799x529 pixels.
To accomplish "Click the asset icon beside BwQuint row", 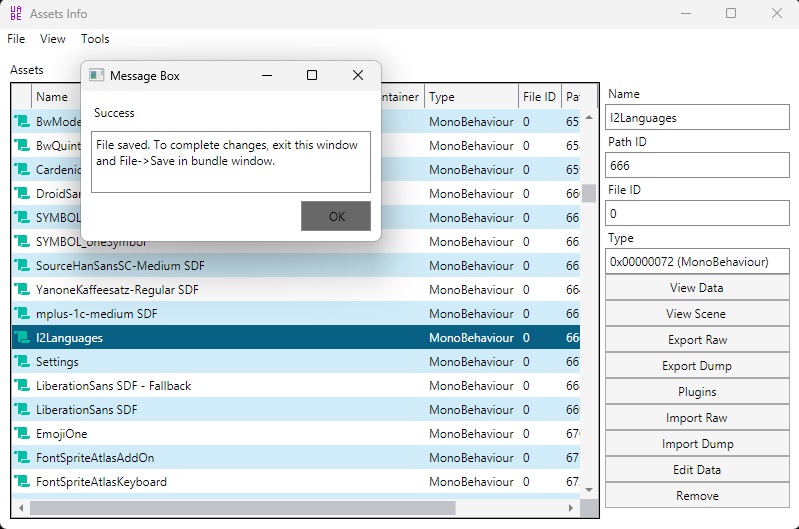I will (22, 145).
